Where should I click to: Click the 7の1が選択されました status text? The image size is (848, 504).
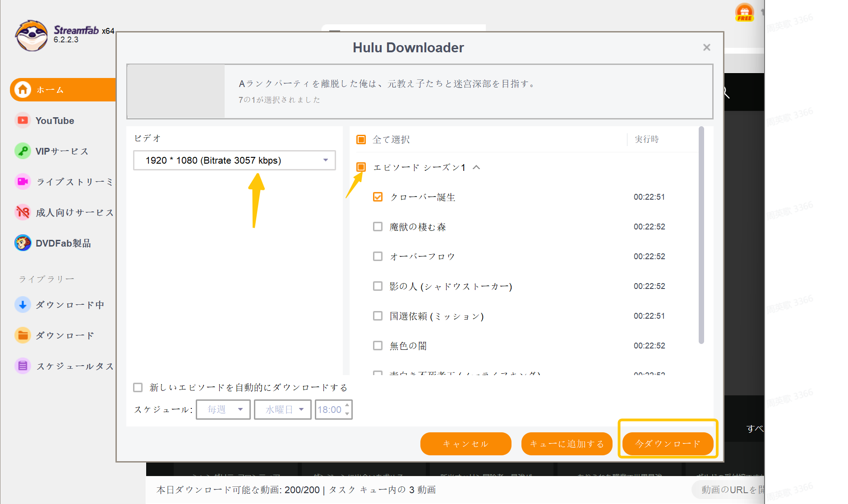pos(279,100)
